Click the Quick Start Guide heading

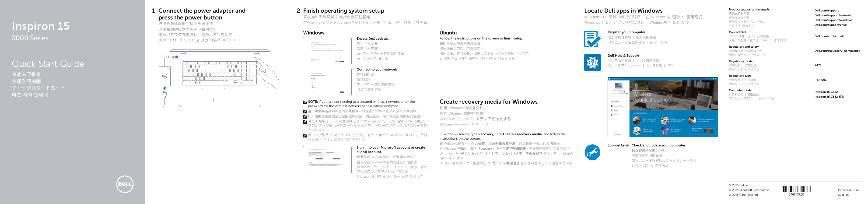point(48,64)
